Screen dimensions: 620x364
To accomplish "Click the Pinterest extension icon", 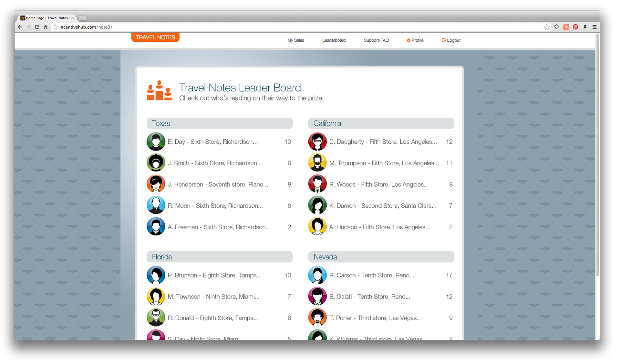I will click(x=575, y=27).
